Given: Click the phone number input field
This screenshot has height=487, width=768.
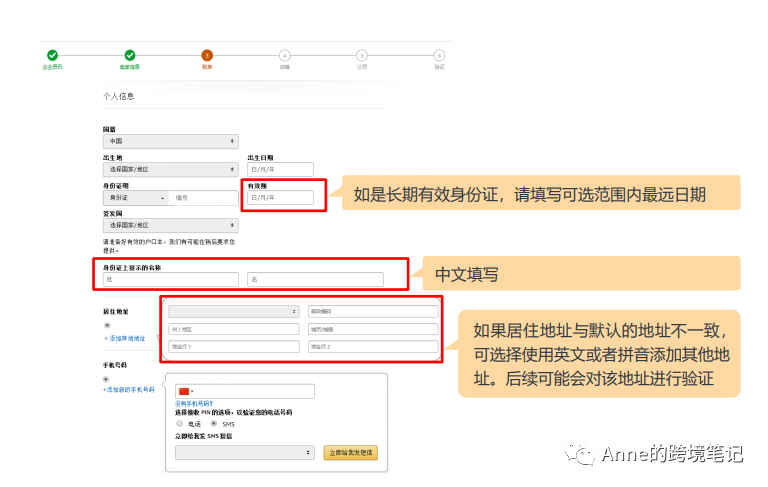Looking at the screenshot, I should [245, 391].
